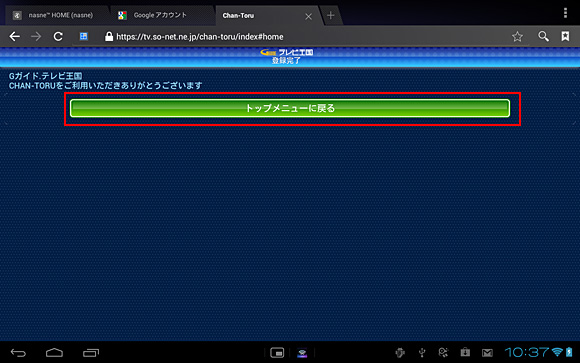Click the Gガイド テレビ王国 header logo
580x363 pixels.
point(287,52)
